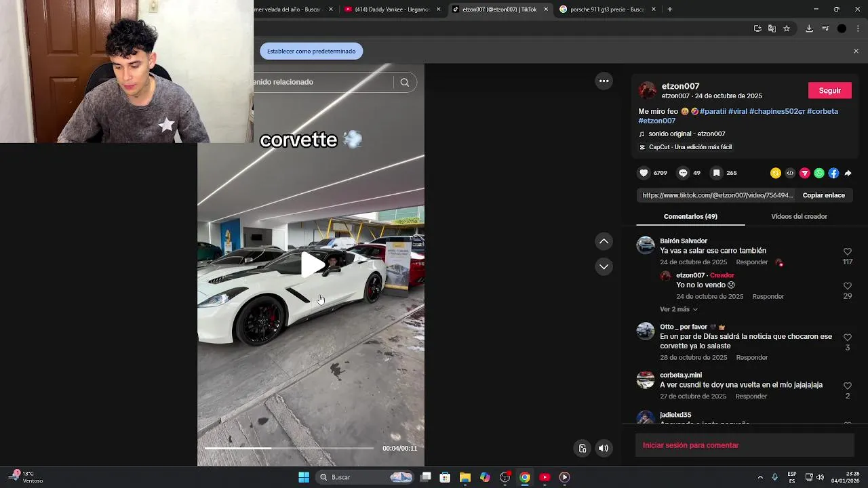Like the corbeta.y.mini comment
The image size is (868, 488).
click(x=847, y=386)
